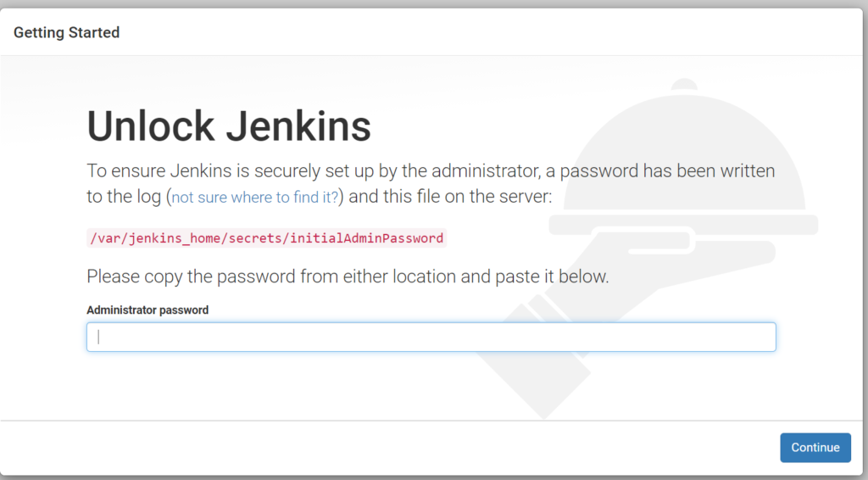This screenshot has height=480, width=868.
Task: Place the cursor at the start of the password box
Action: 99,337
